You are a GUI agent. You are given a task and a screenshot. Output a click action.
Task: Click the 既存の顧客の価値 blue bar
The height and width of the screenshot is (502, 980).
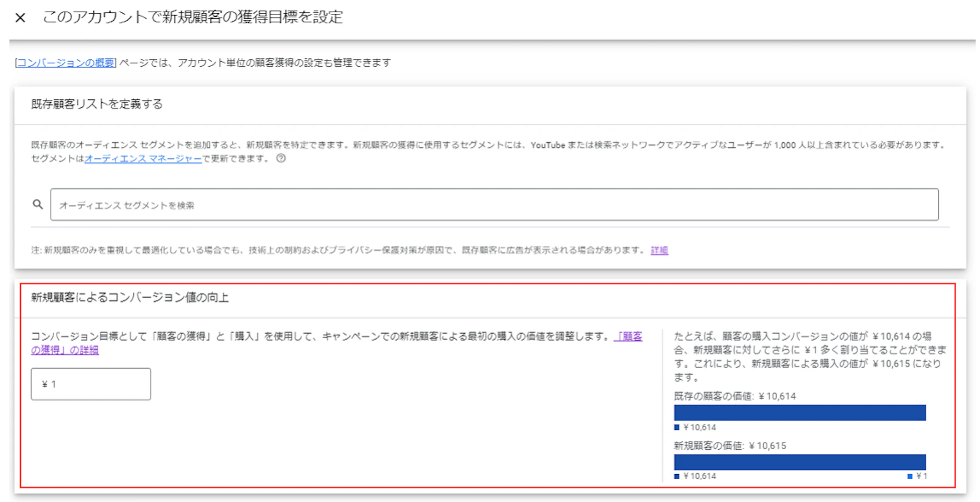coord(799,413)
